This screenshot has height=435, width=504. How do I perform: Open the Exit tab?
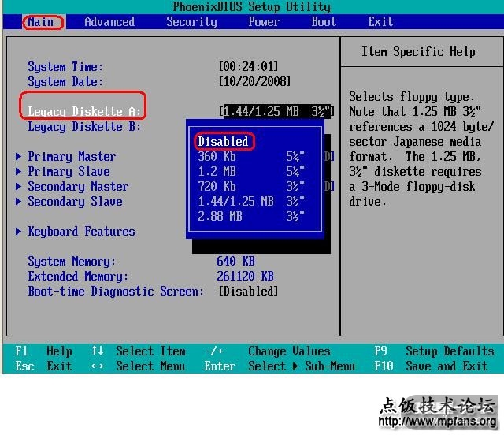coord(380,22)
